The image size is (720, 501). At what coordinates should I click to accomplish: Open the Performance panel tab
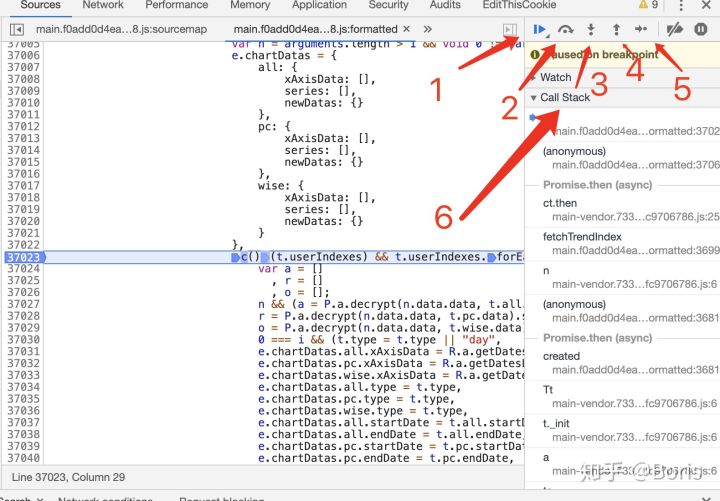177,5
